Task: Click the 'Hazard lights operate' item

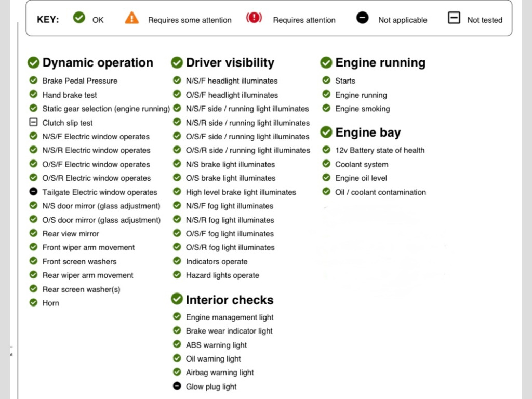Action: (x=222, y=275)
